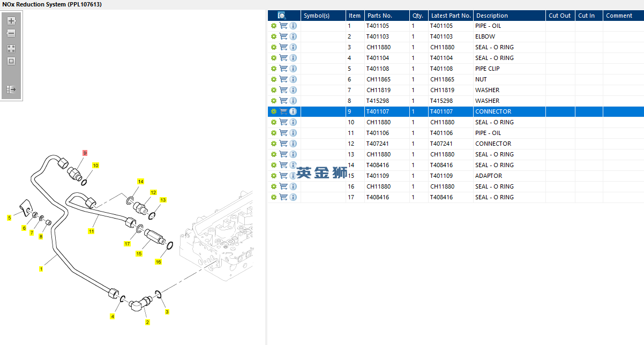
Task: Select callout 10 in the diagram
Action: (x=95, y=166)
